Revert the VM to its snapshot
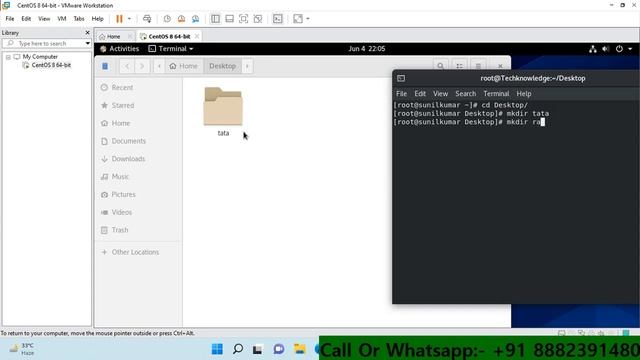Image resolution: width=640 pixels, height=360 pixels. coord(181,19)
